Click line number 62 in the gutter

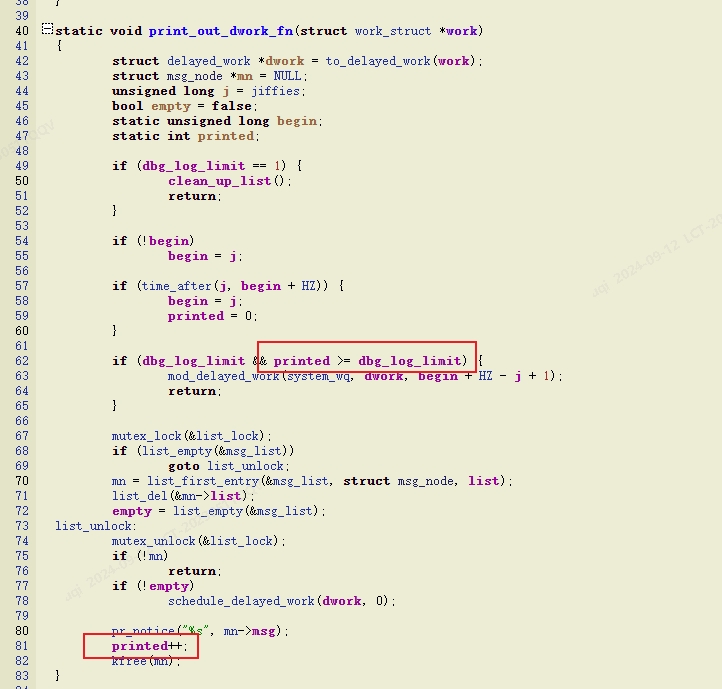click(21, 361)
